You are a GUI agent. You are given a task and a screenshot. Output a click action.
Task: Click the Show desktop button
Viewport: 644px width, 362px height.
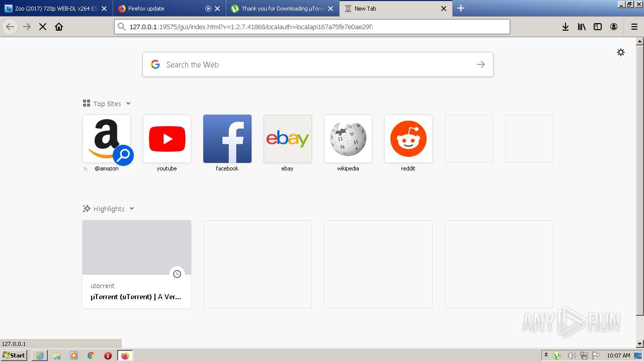click(638, 355)
